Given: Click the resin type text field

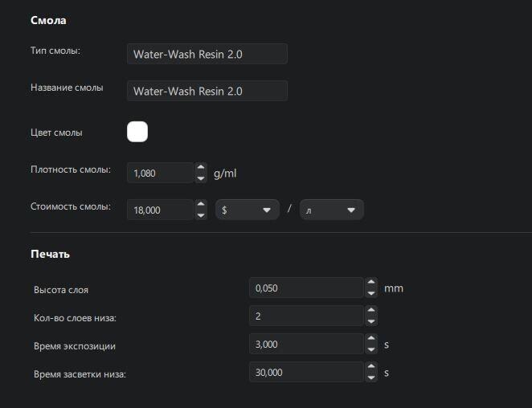Looking at the screenshot, I should (207, 55).
